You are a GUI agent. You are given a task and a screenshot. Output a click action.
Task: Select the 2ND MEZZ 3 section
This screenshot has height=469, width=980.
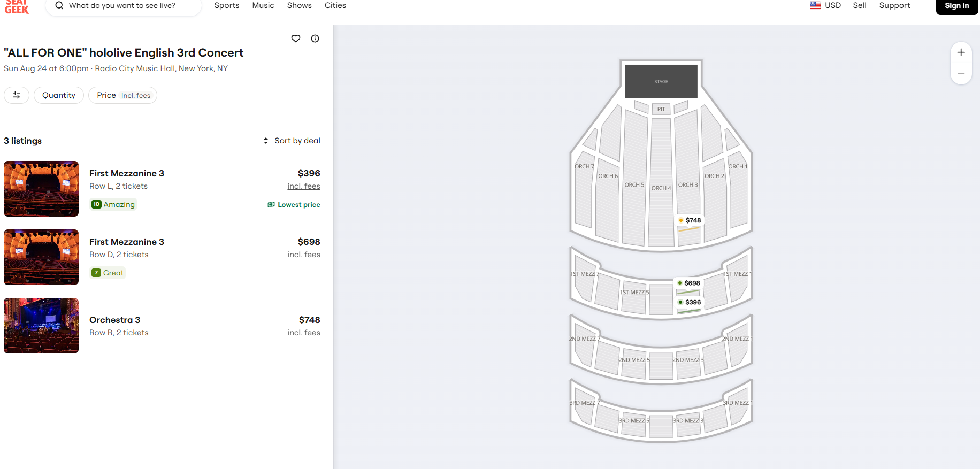688,365
